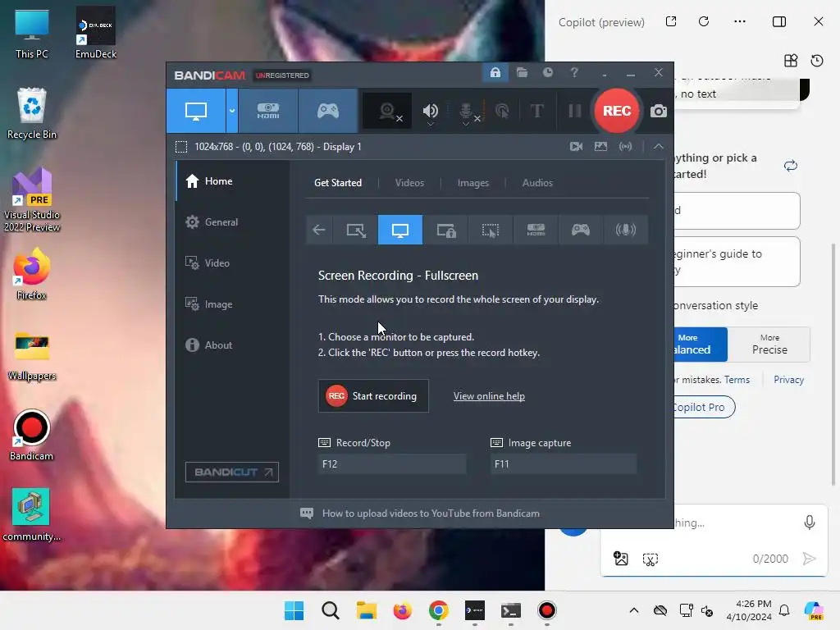Click Record/Stop hotkey field F12
This screenshot has width=840, height=630.
click(x=391, y=464)
